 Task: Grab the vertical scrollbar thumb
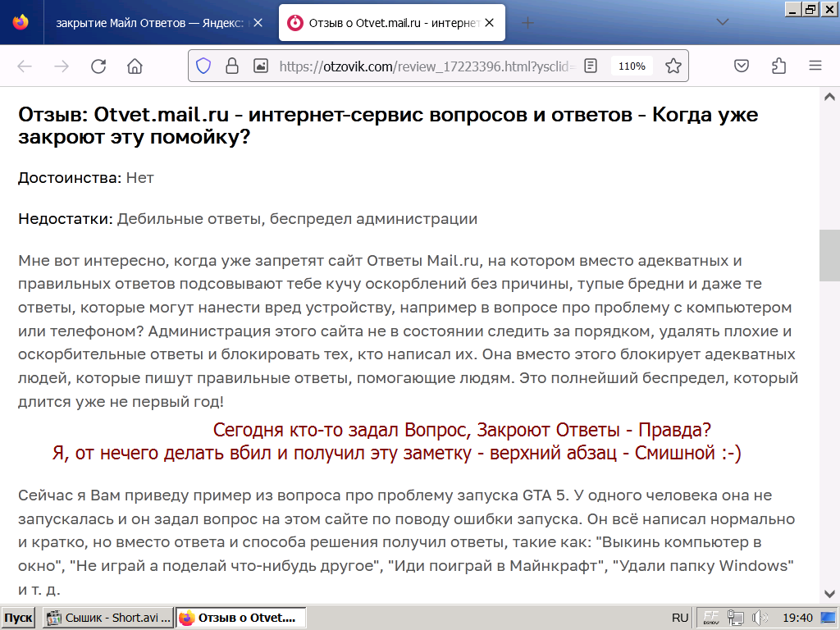tap(830, 255)
